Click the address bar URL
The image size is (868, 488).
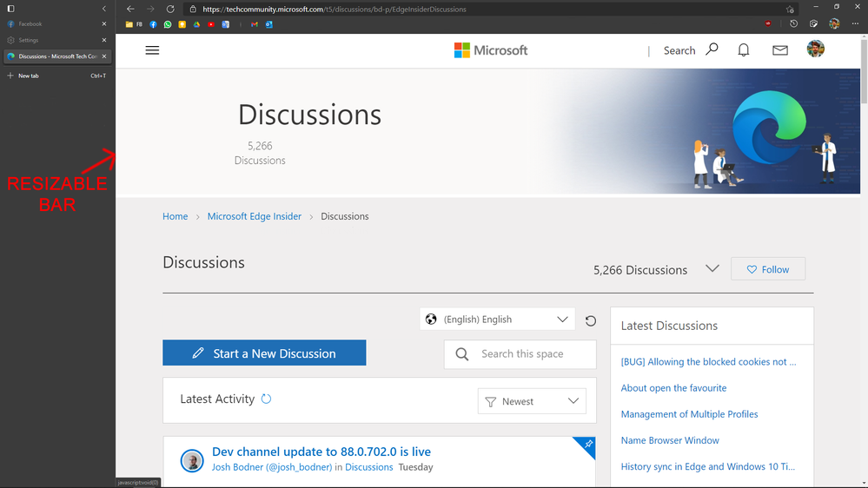335,10
